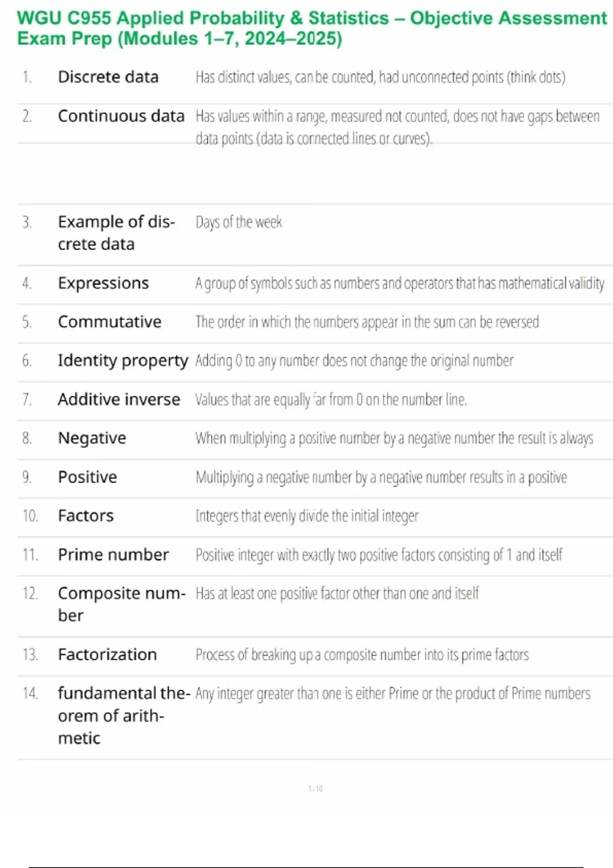Select the "Factorization" term
Screen dimensions: 613x868
tap(107, 655)
